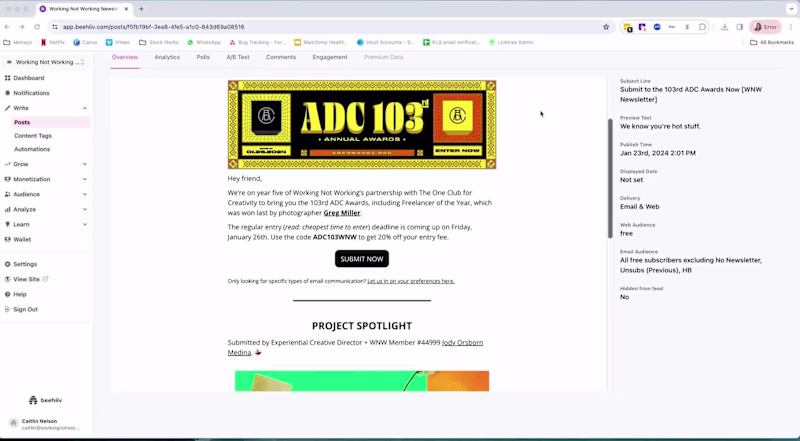Open WhatsApp bookmark
The image size is (800, 441).
[x=204, y=42]
